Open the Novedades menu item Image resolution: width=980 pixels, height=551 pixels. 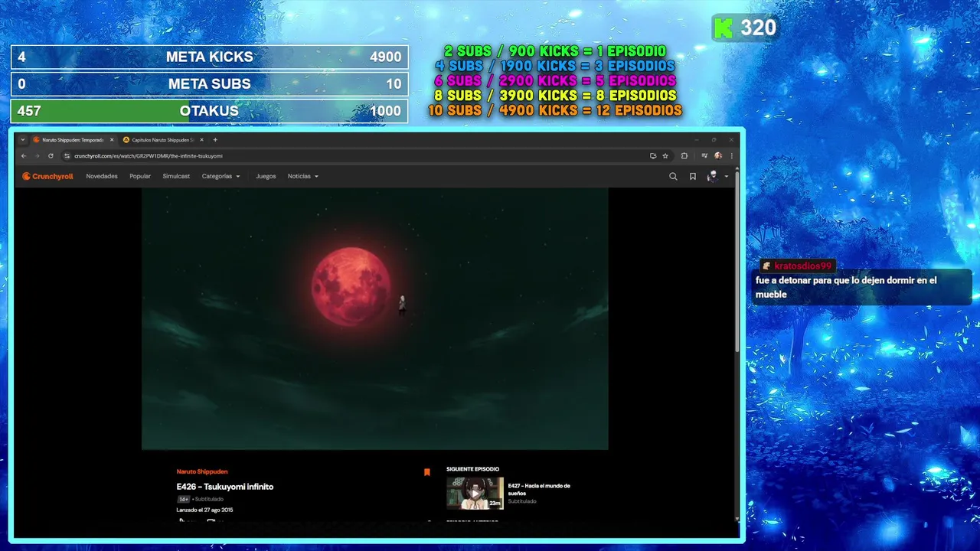click(x=102, y=176)
